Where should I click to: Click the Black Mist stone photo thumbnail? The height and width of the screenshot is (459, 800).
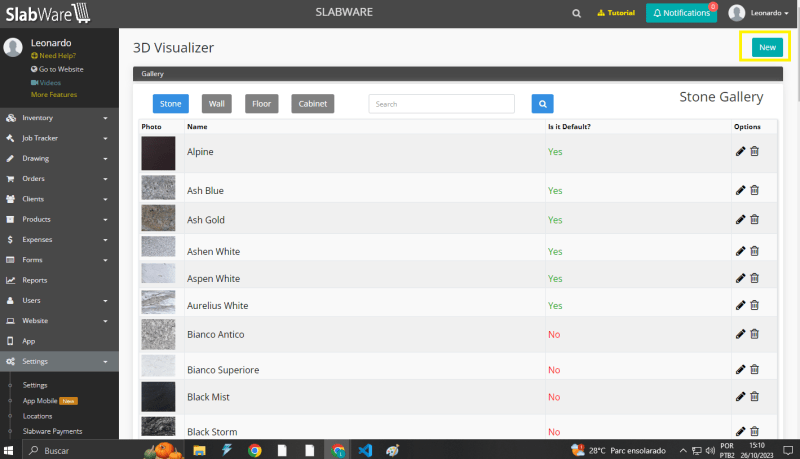[158, 396]
